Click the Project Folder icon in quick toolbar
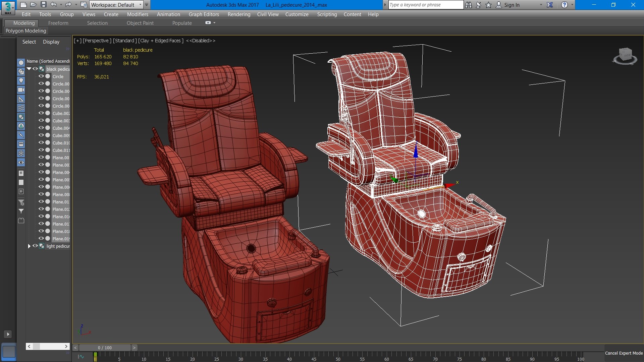Viewport: 644px width, 362px height. pyautogui.click(x=84, y=5)
